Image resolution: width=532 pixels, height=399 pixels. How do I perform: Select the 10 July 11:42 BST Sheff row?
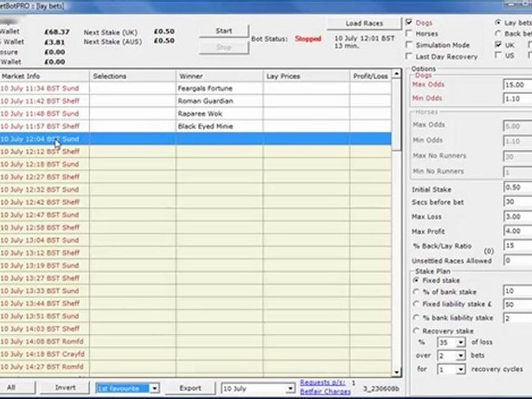(x=196, y=101)
